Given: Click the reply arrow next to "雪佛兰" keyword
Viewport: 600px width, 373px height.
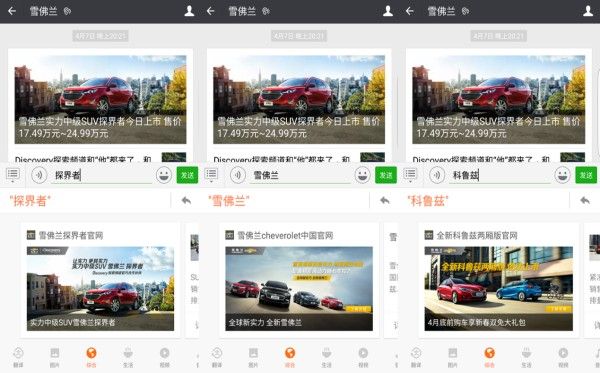Looking at the screenshot, I should (x=385, y=200).
